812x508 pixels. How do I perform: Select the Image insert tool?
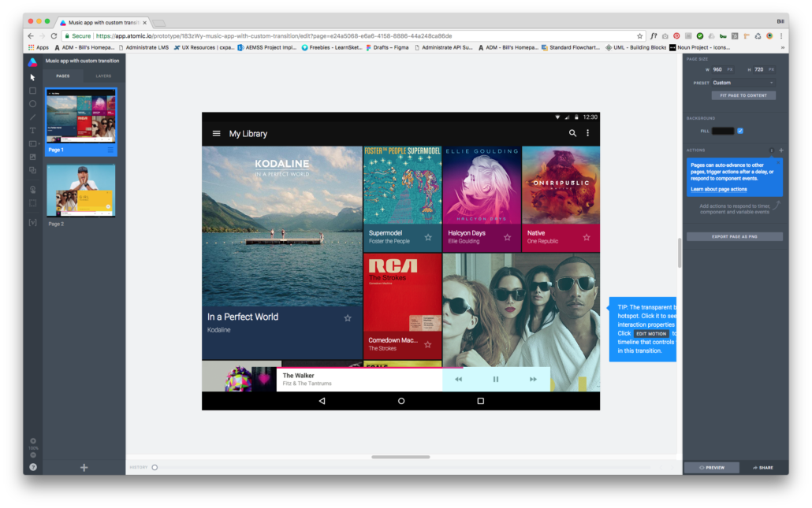tap(32, 157)
